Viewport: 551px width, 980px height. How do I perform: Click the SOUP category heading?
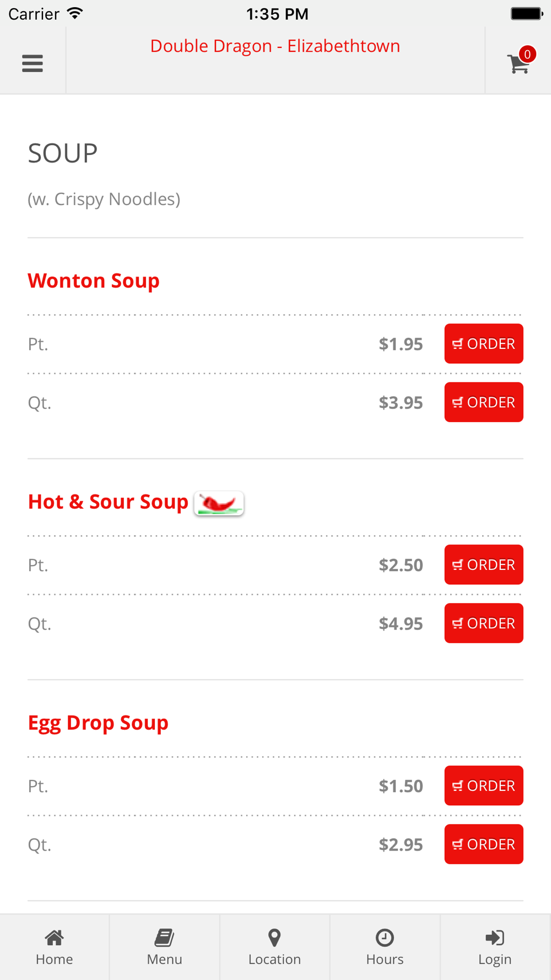(63, 153)
